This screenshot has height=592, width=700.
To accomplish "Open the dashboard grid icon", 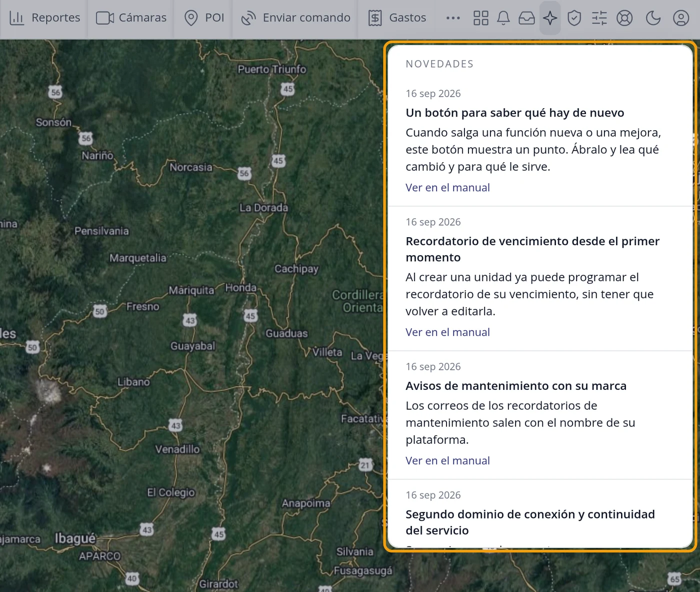I will pyautogui.click(x=480, y=18).
